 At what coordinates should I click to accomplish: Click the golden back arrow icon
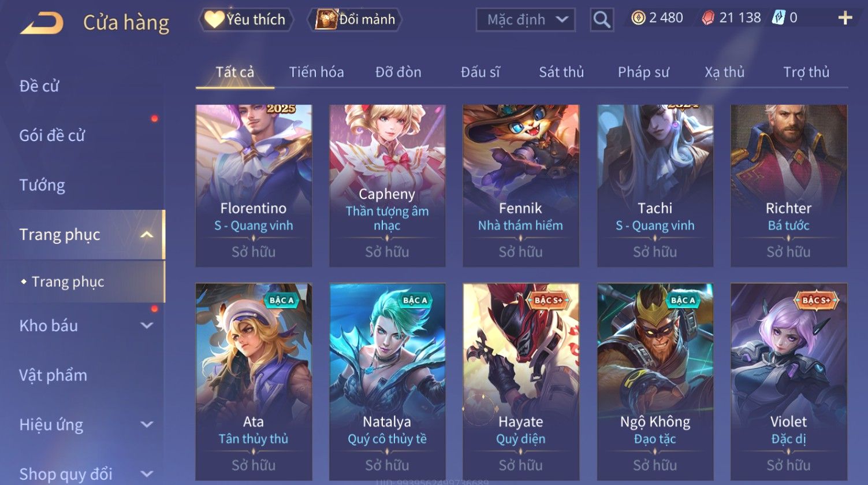pyautogui.click(x=42, y=23)
